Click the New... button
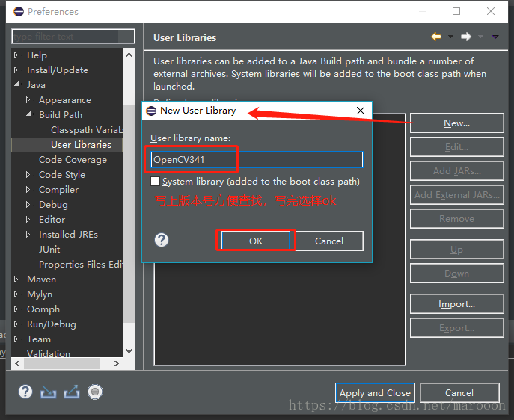The width and height of the screenshot is (514, 420). [456, 123]
